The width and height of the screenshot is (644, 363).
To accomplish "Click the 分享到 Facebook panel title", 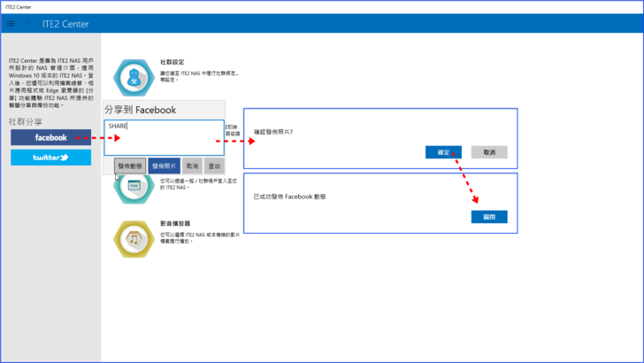I will point(140,110).
